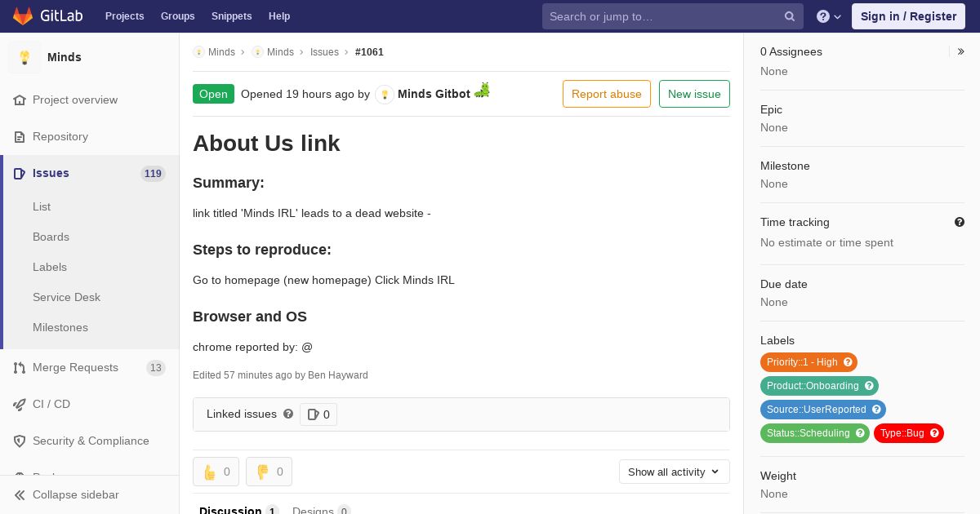Click the Issues sidebar icon
The width and height of the screenshot is (980, 514).
pyautogui.click(x=20, y=174)
